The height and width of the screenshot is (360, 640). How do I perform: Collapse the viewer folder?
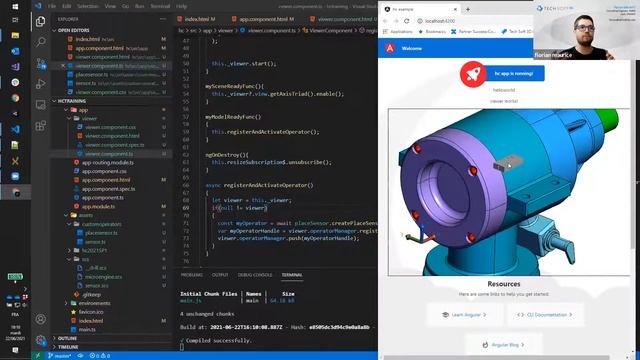69,118
